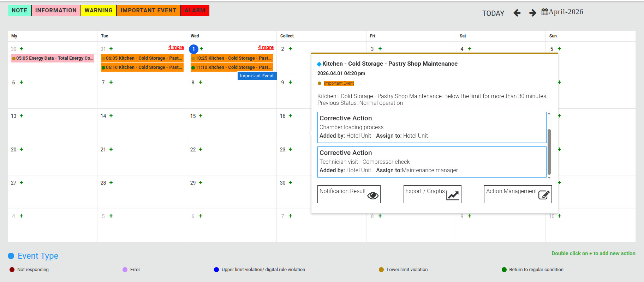Open the 05:05 Energy Data event
Viewport: 644px width, 282px height.
coord(53,58)
